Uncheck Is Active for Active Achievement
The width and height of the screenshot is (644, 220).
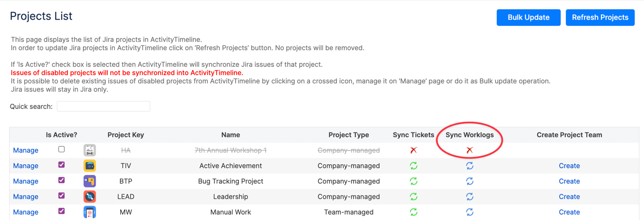pyautogui.click(x=62, y=165)
